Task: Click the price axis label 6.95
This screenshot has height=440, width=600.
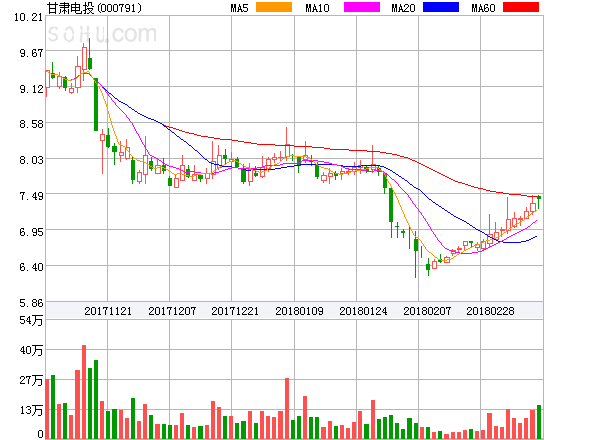Action: click(31, 232)
